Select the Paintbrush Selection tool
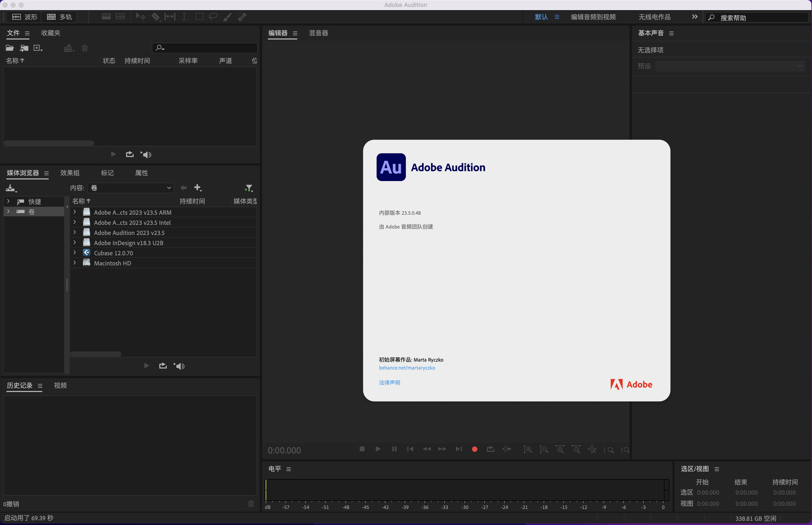The width and height of the screenshot is (812, 525). (227, 16)
